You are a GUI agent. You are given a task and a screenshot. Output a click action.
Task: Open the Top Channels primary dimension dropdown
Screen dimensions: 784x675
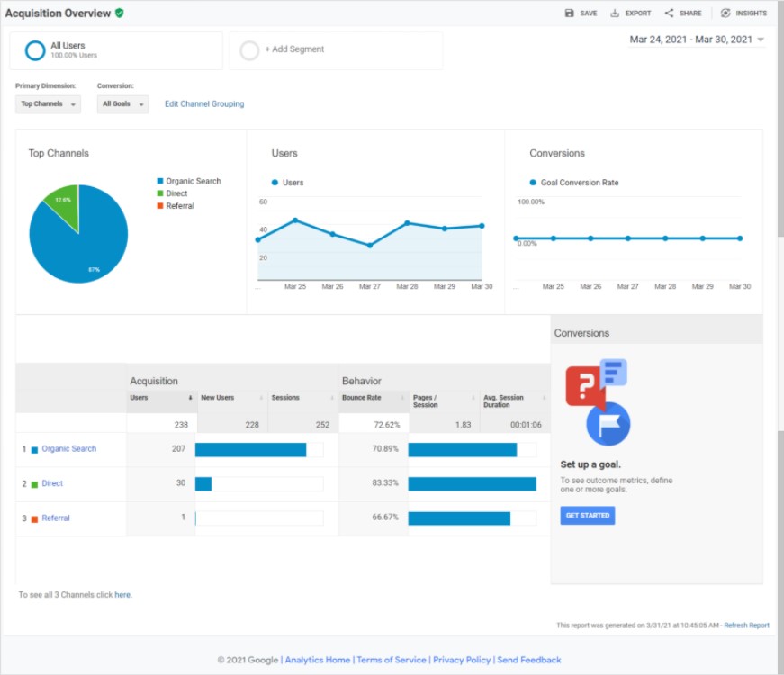point(47,104)
